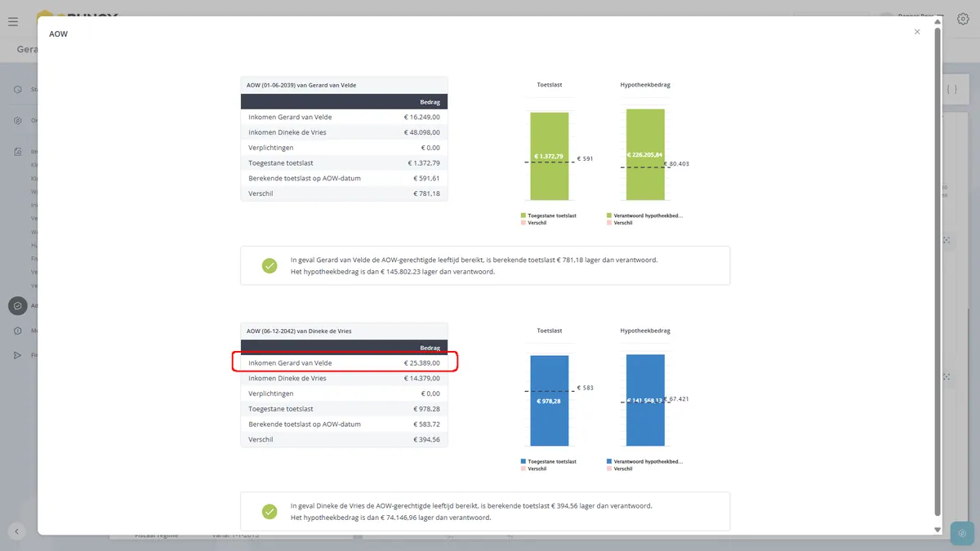Click the 'AOW' title of the dialog

click(58, 34)
